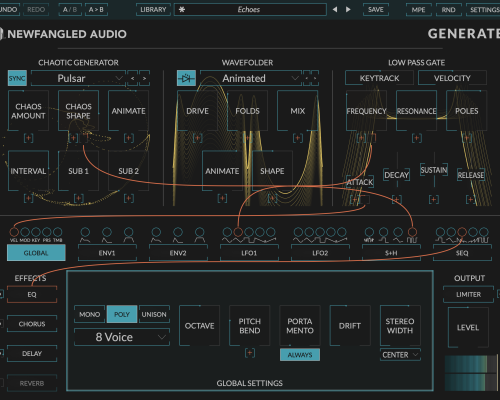This screenshot has height=400, width=500.
Task: Open the EQ effect panel
Action: [x=32, y=294]
